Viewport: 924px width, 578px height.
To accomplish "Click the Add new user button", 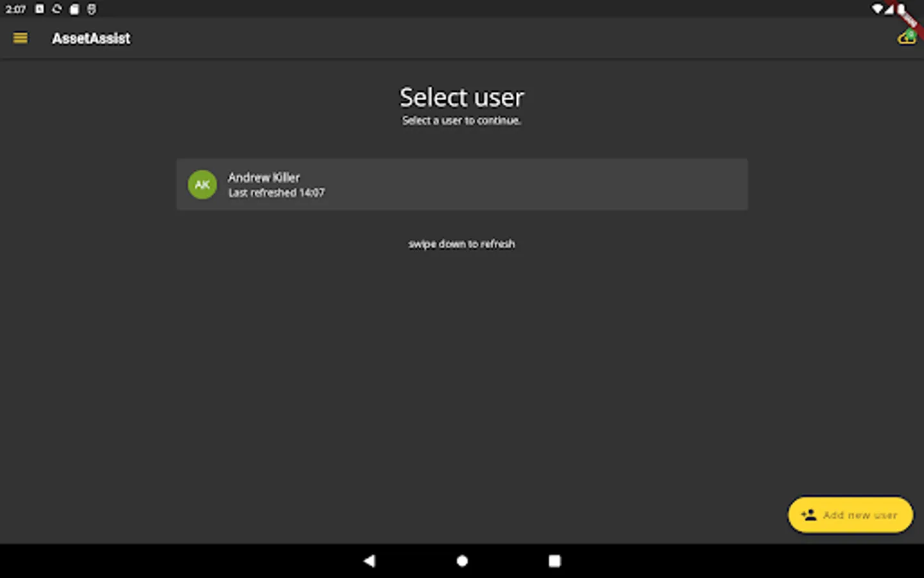I will (x=850, y=514).
